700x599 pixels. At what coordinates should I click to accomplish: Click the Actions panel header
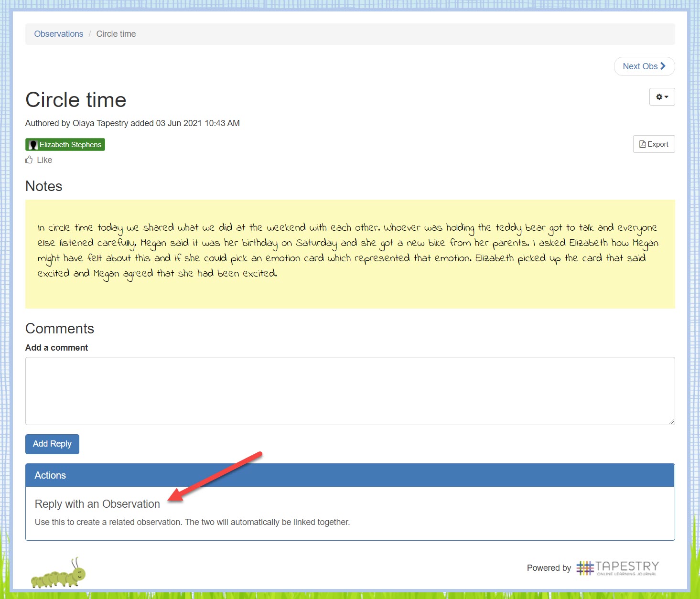click(x=350, y=475)
